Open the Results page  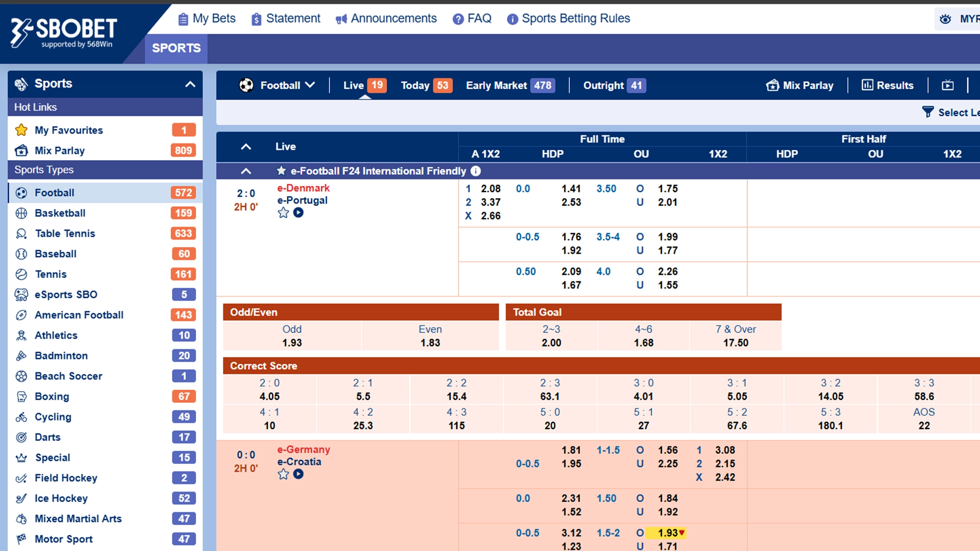[x=887, y=85]
